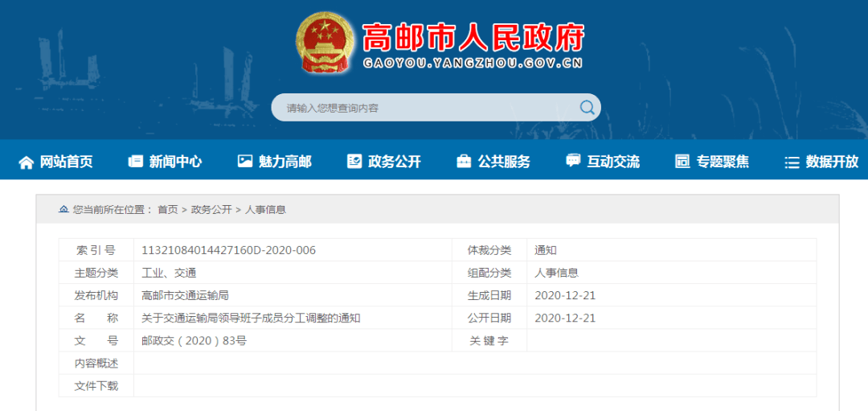The width and height of the screenshot is (868, 411).
Task: Click the 公开日期 label cell
Action: point(489,319)
